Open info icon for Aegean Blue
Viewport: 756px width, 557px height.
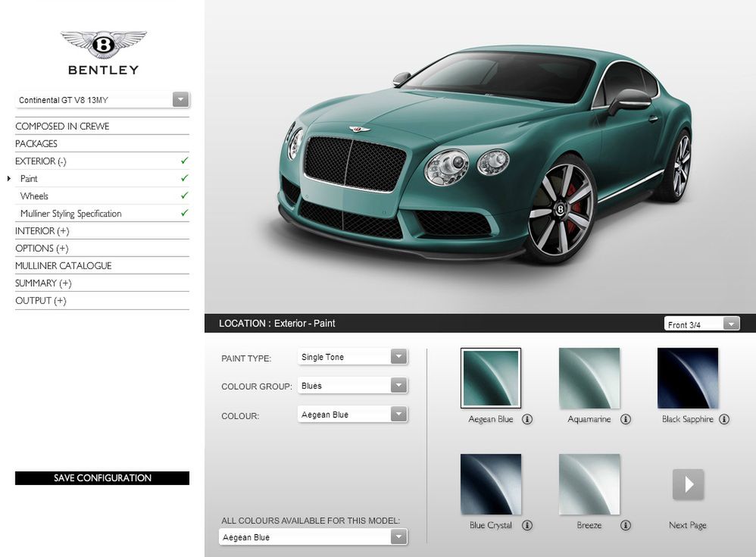[527, 419]
